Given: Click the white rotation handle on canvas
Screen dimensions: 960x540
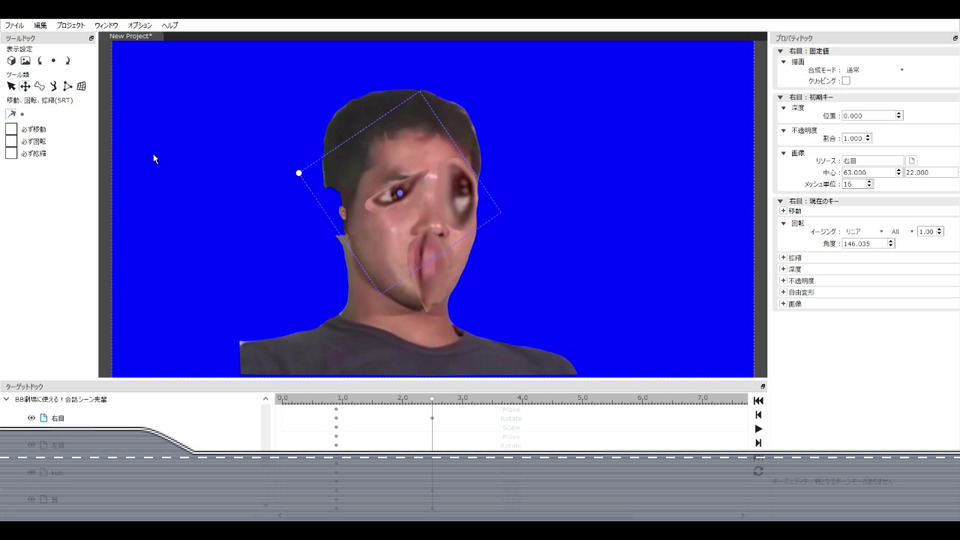Looking at the screenshot, I should tap(299, 173).
